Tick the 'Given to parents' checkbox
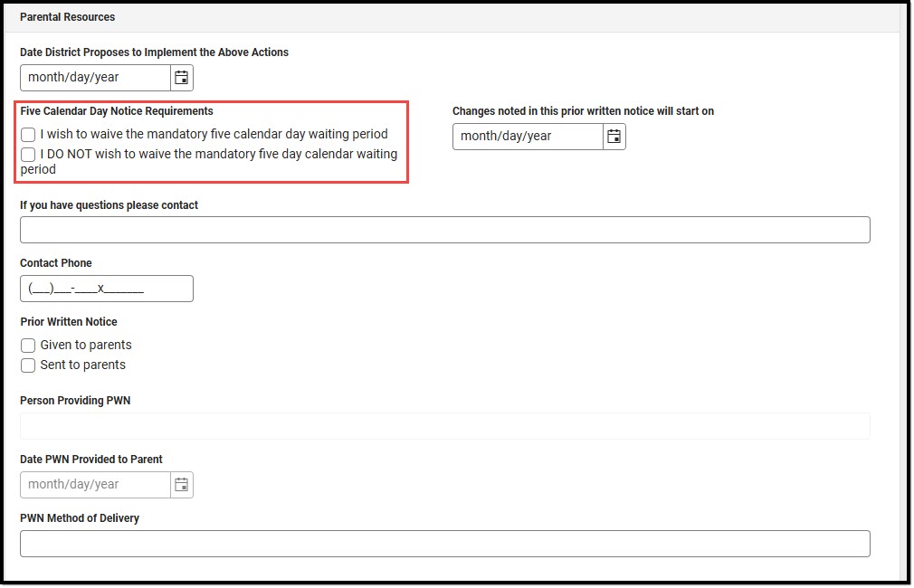Screen dimensions: 914x588 (x=28, y=346)
